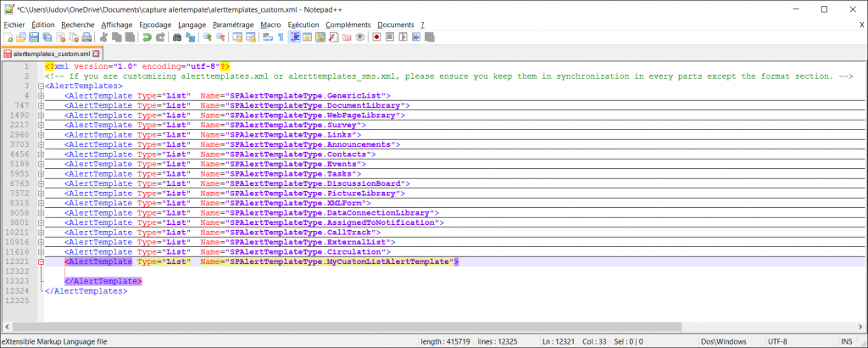The height and width of the screenshot is (348, 868).
Task: Click the X at the menu bar's right end
Action: click(861, 25)
